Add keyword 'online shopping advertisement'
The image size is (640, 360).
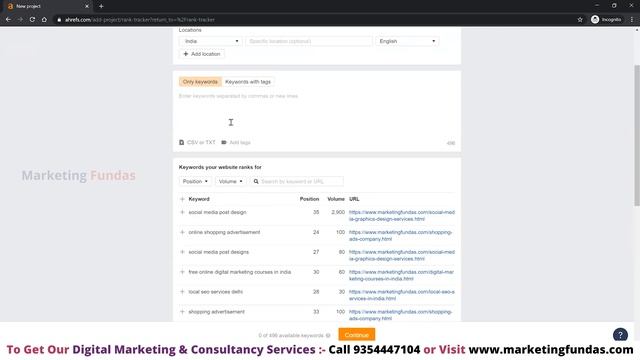coord(182,232)
